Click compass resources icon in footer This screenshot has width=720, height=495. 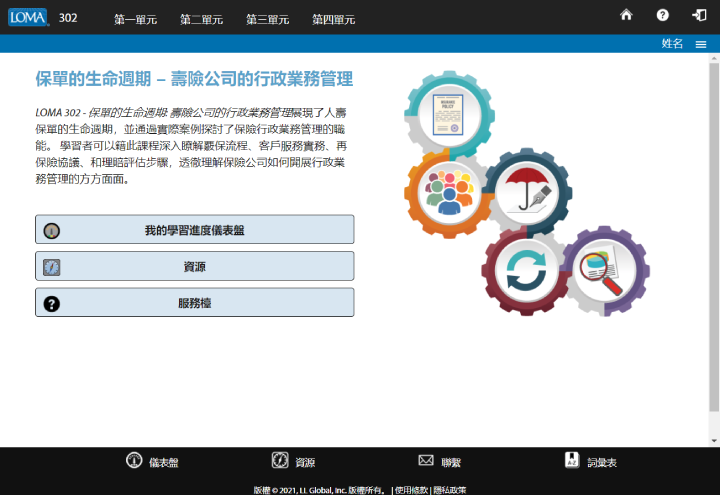tap(280, 460)
